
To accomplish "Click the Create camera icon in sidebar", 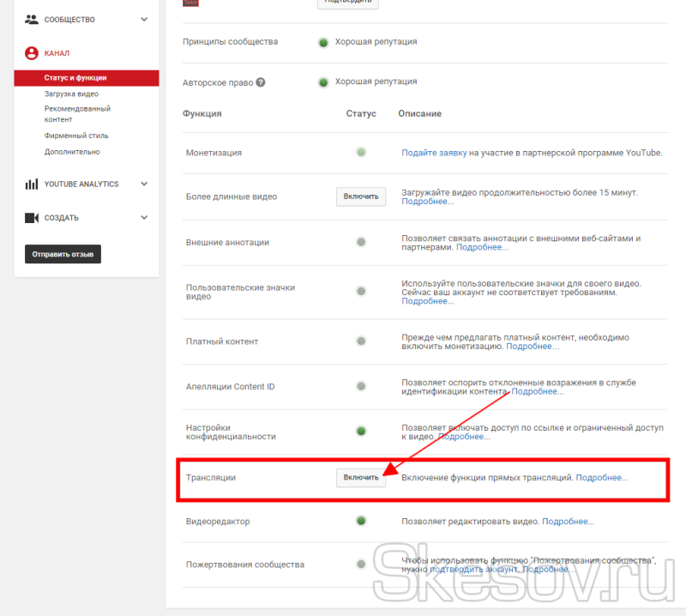I will pyautogui.click(x=32, y=218).
